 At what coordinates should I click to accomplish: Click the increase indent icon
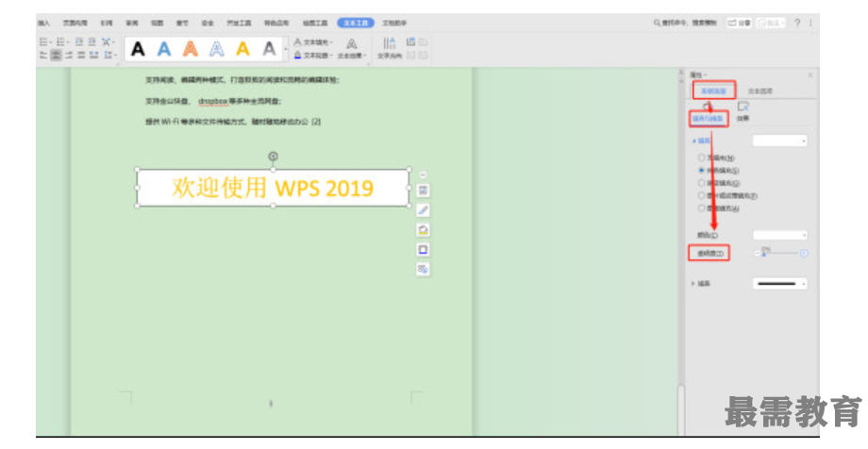pos(92,42)
